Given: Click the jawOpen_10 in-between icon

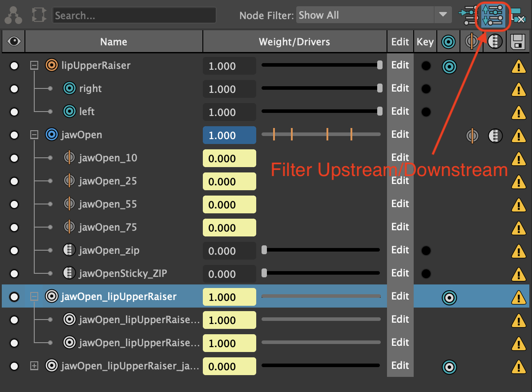Looking at the screenshot, I should (x=69, y=157).
